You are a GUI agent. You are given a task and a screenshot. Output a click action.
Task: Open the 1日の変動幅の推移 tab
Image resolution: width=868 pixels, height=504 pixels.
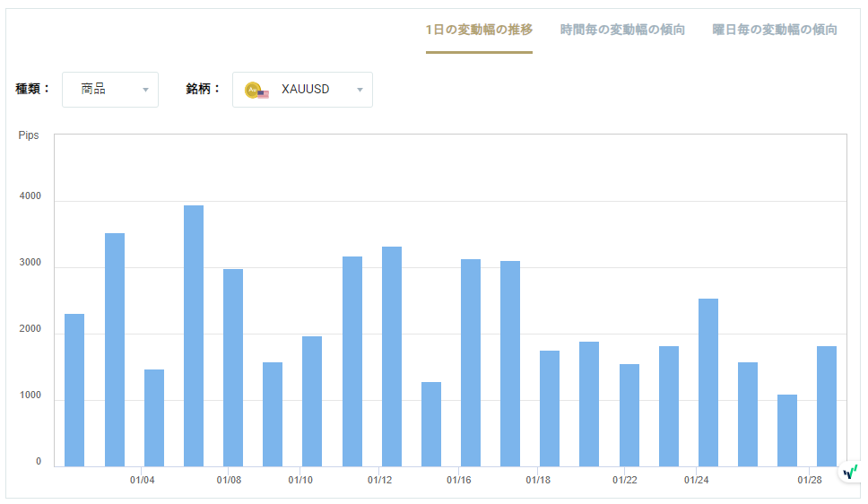tap(479, 30)
